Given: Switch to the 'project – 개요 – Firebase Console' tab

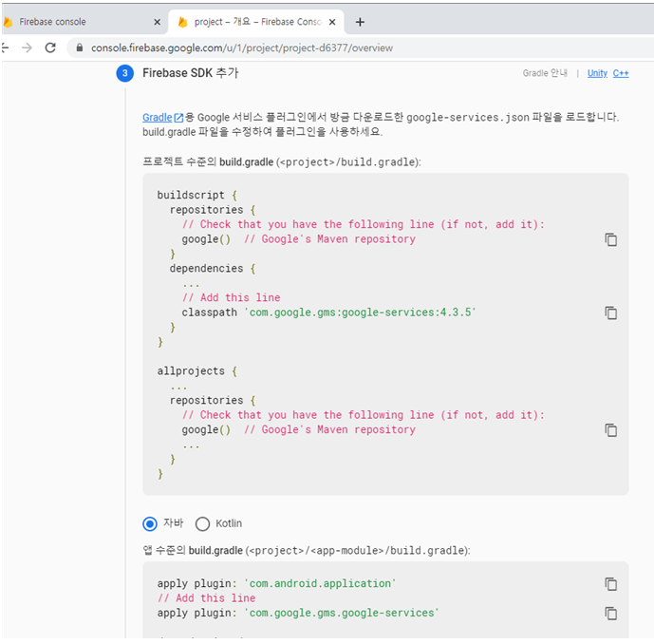Looking at the screenshot, I should point(256,22).
